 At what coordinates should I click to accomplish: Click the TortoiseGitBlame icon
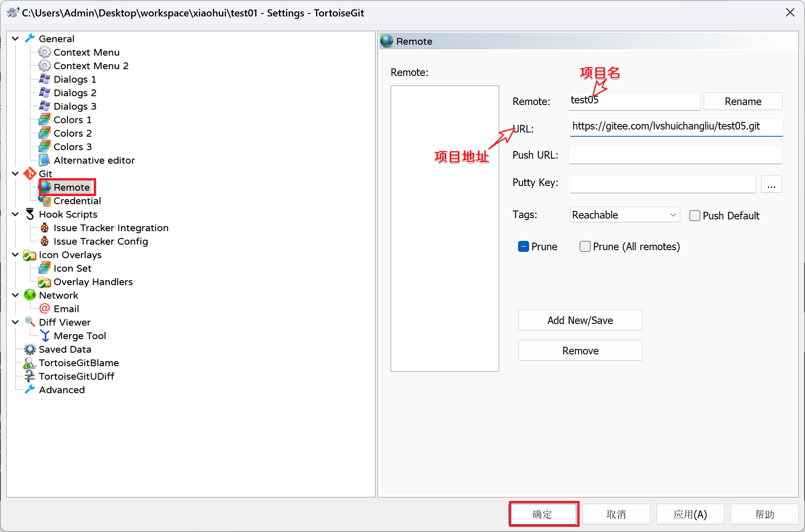coord(30,362)
